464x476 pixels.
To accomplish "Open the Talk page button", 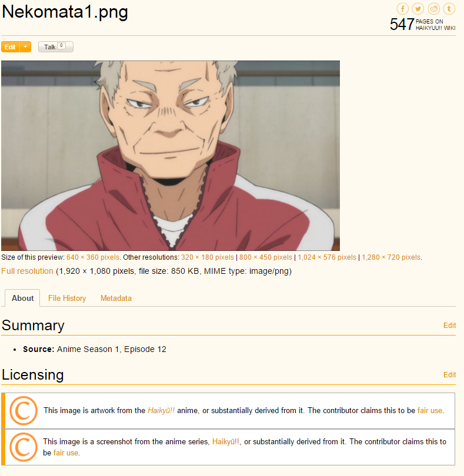I will point(56,47).
